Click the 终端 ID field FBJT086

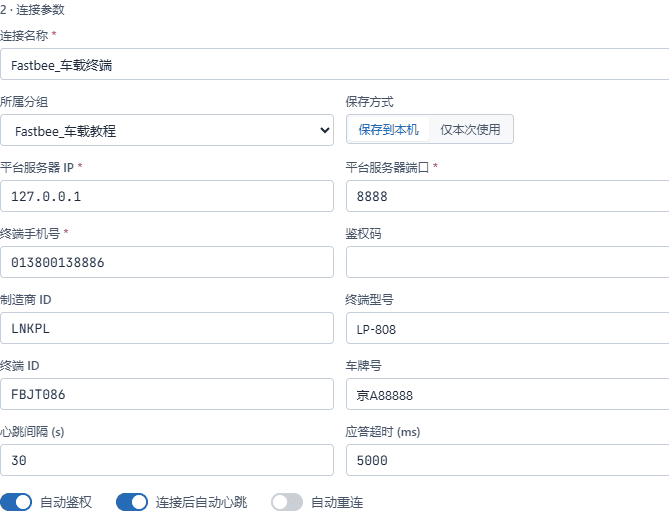[167, 394]
